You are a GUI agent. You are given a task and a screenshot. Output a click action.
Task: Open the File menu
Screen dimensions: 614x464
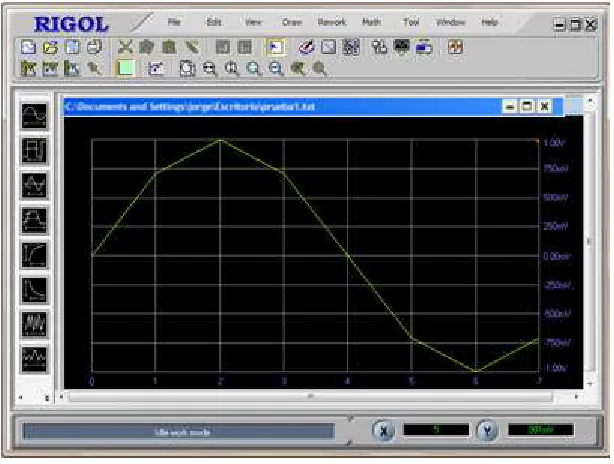click(174, 22)
